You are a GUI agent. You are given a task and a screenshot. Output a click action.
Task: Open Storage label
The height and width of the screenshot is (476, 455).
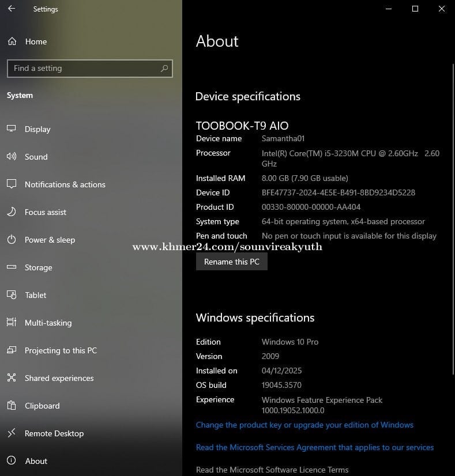[38, 267]
